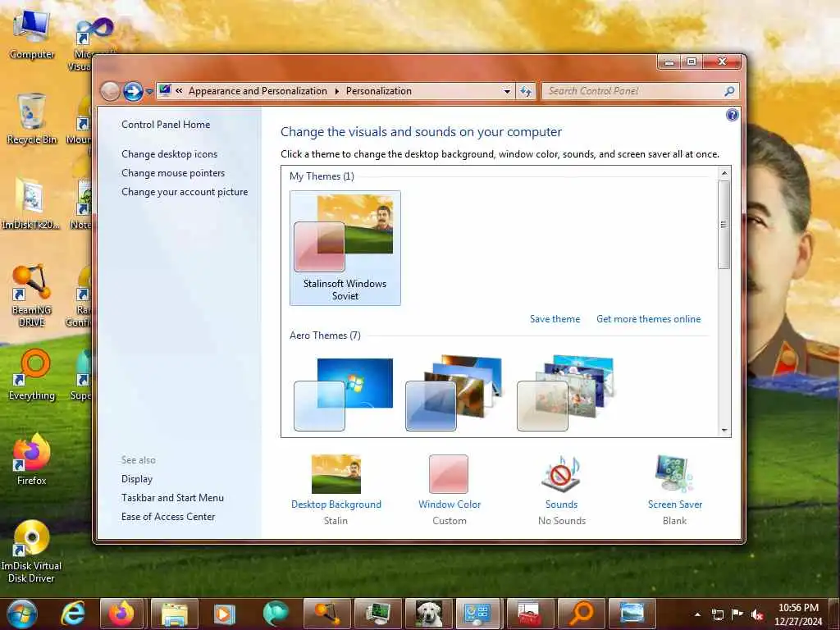Open the Display link under See also
The width and height of the screenshot is (840, 630).
[x=137, y=479]
